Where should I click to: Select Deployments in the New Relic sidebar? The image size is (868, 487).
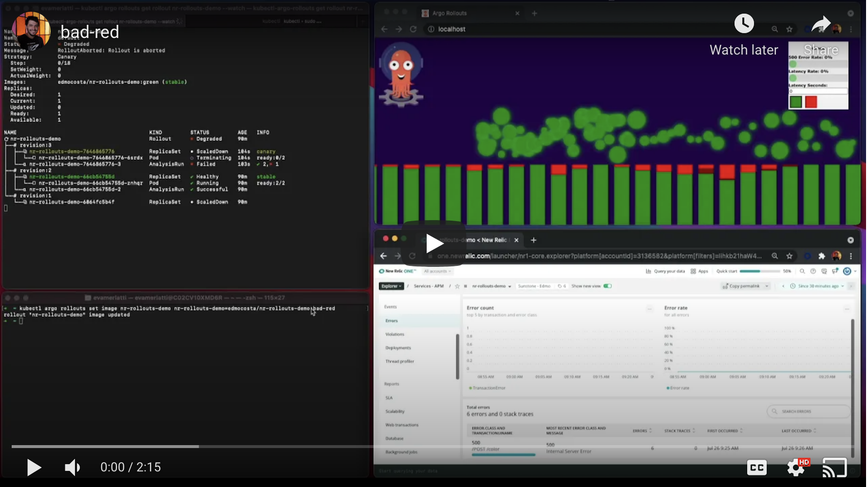pos(398,348)
